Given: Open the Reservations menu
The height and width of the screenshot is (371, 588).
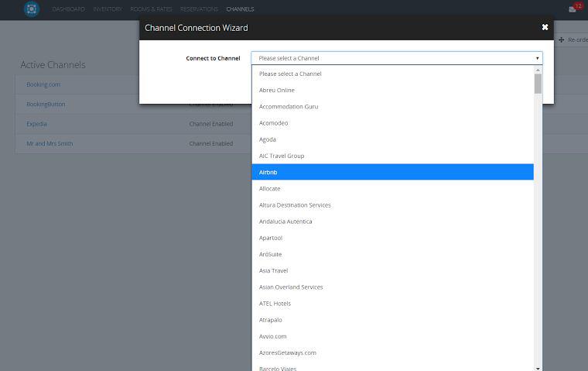Looking at the screenshot, I should pyautogui.click(x=199, y=9).
